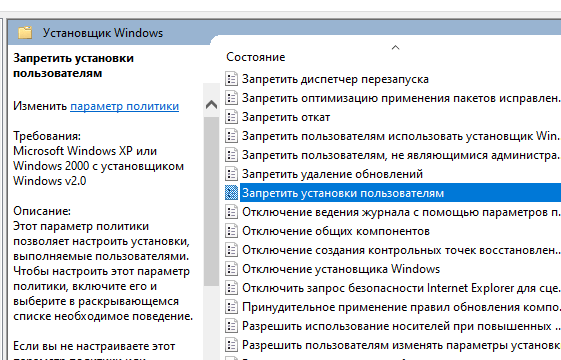Select the Запретить откат policy
This screenshot has height=360, width=561.
click(286, 117)
